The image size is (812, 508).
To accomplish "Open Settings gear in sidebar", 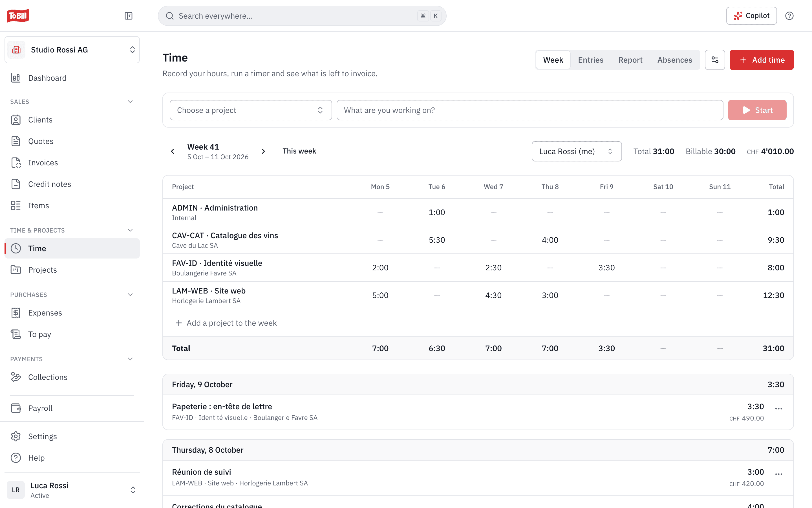I will click(x=72, y=436).
